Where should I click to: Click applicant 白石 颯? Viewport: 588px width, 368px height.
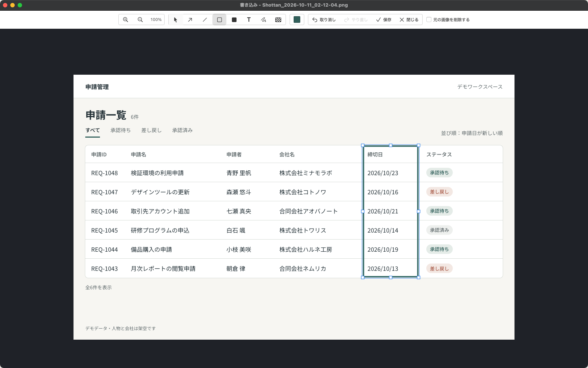[x=236, y=230]
